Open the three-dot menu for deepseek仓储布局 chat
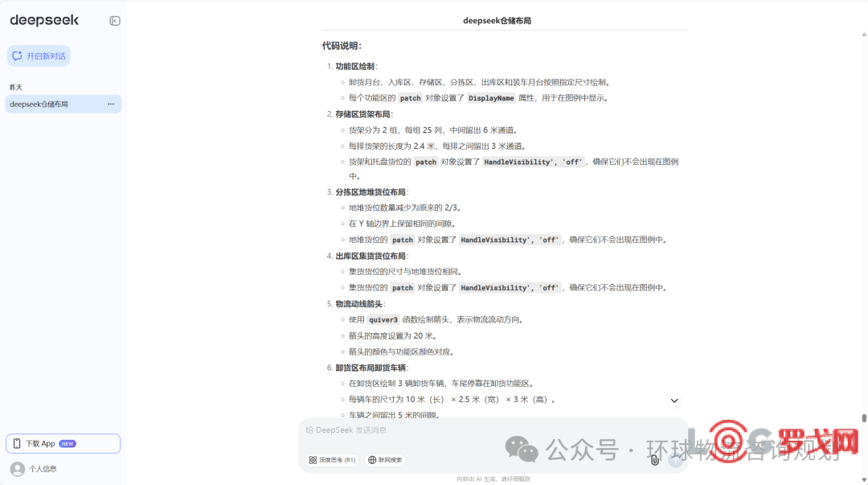This screenshot has width=868, height=485. [x=111, y=104]
